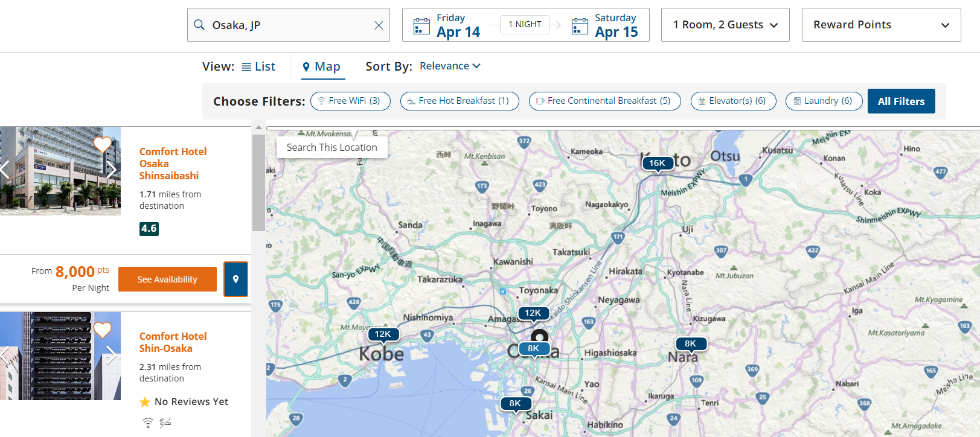Click the Choose Filters label
980x437 pixels.
[259, 101]
